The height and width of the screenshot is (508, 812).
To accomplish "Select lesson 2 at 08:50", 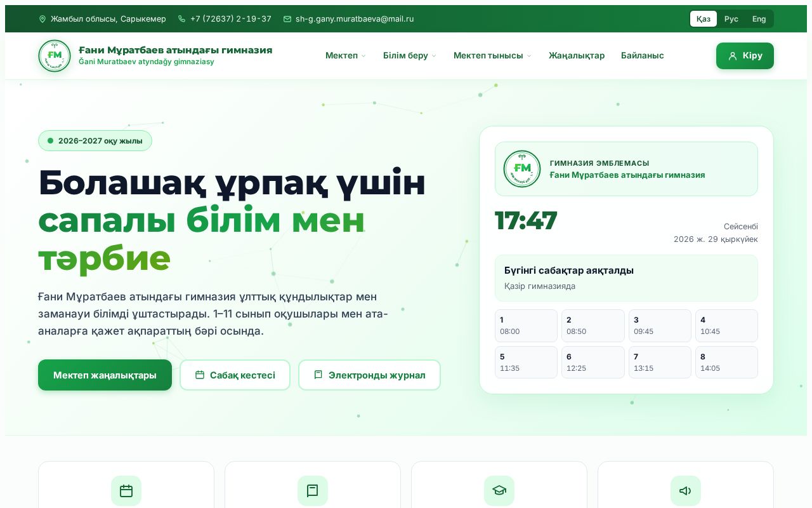I will [593, 325].
